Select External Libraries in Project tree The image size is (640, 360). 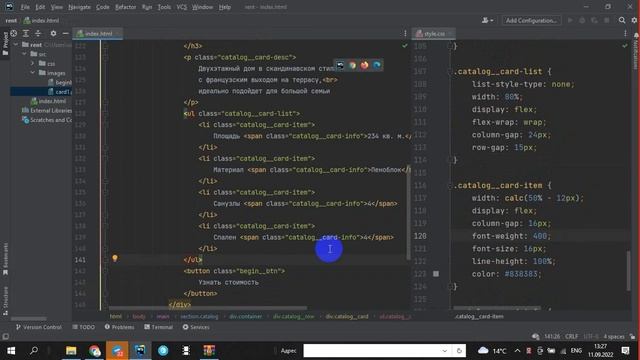tap(47, 110)
